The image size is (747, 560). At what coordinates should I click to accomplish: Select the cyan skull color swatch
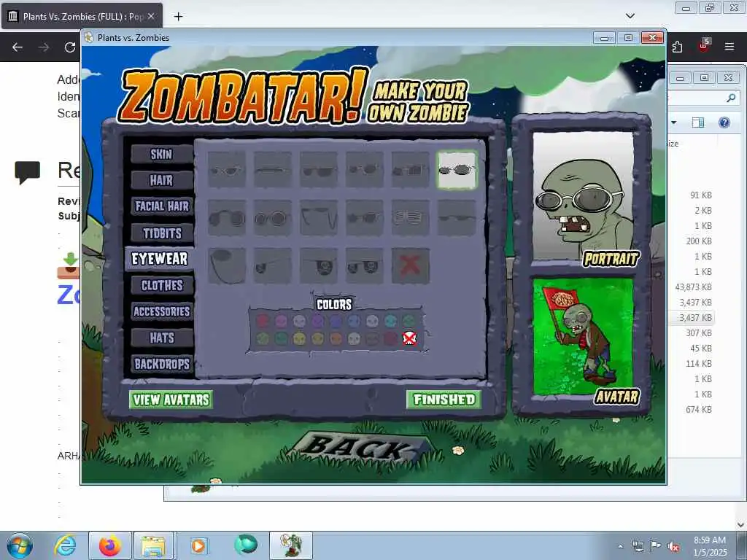(391, 321)
